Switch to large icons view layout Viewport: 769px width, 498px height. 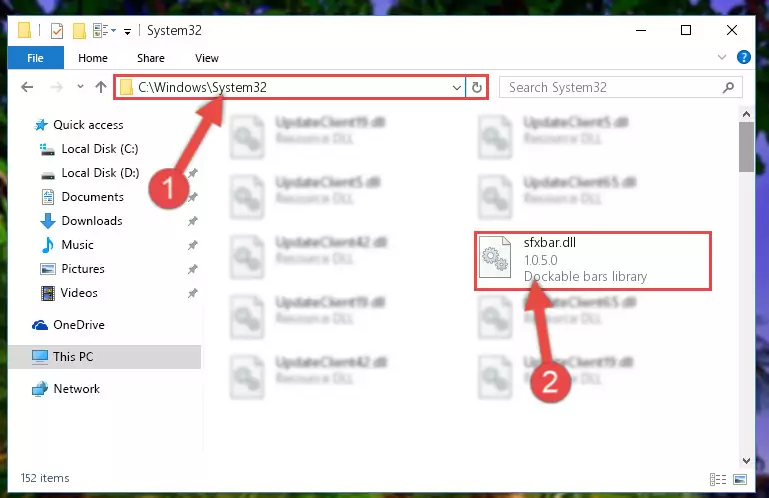pos(740,479)
